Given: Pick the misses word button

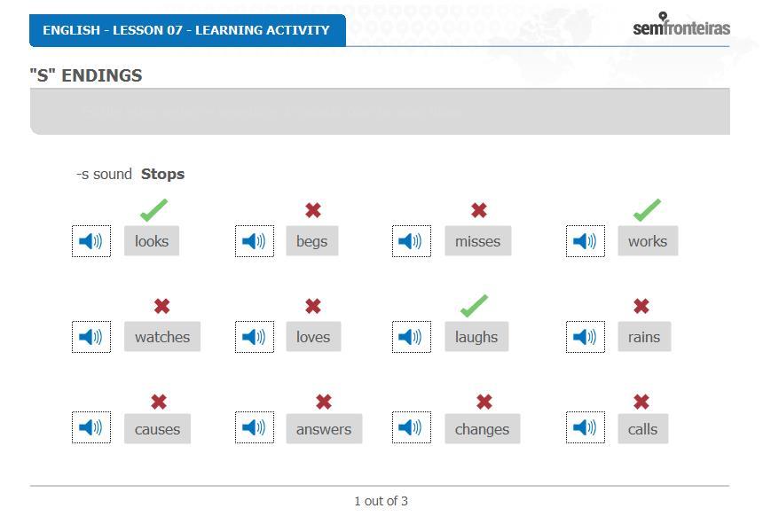Looking at the screenshot, I should coord(478,240).
